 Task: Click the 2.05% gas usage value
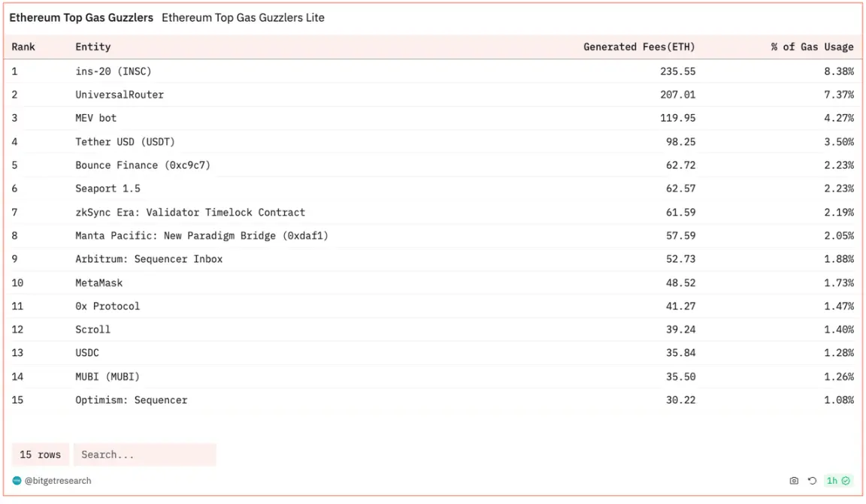click(839, 236)
